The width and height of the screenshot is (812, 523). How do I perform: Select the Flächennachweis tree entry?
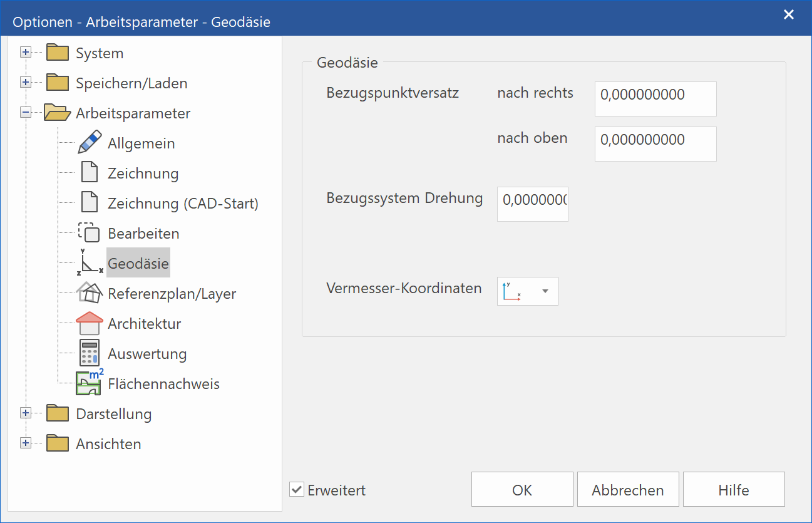[163, 384]
